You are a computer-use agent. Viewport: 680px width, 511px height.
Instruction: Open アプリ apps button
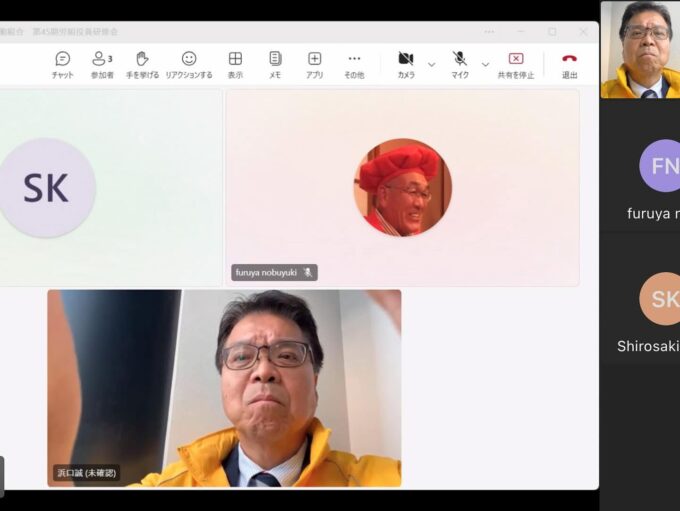[x=314, y=65]
